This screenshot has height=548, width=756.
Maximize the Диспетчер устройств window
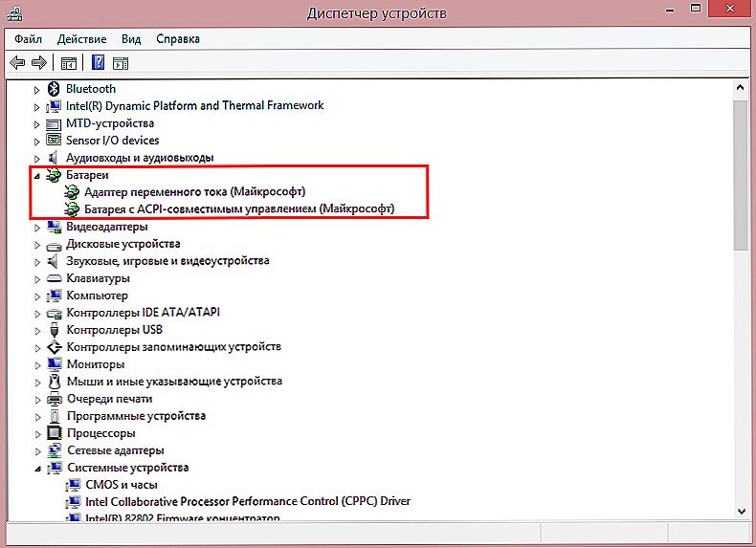(696, 9)
